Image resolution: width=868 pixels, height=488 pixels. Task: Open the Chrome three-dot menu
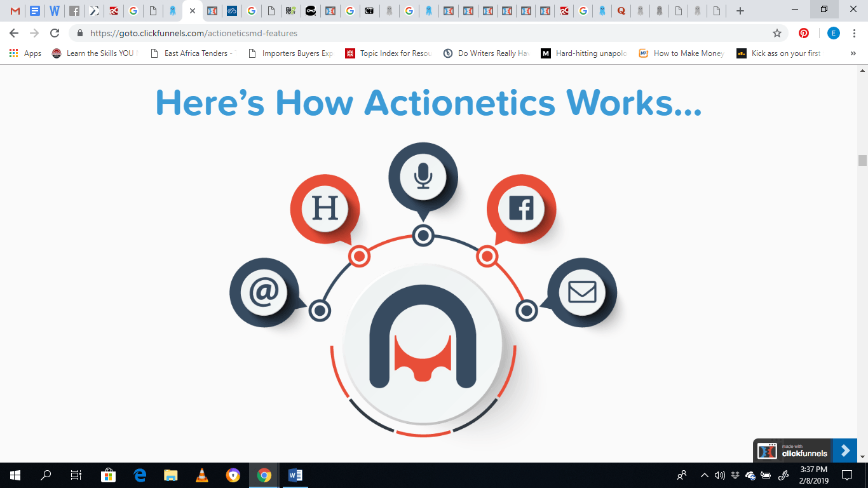[x=854, y=33]
